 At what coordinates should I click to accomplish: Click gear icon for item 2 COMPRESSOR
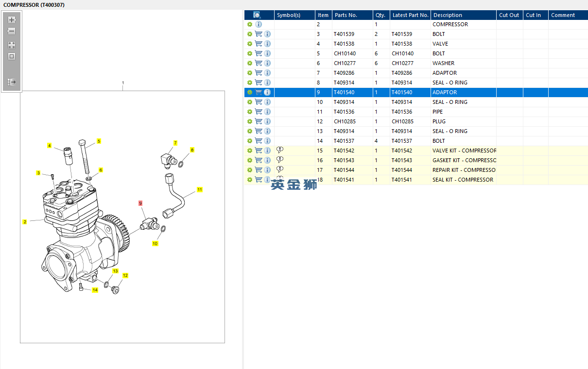(x=250, y=24)
